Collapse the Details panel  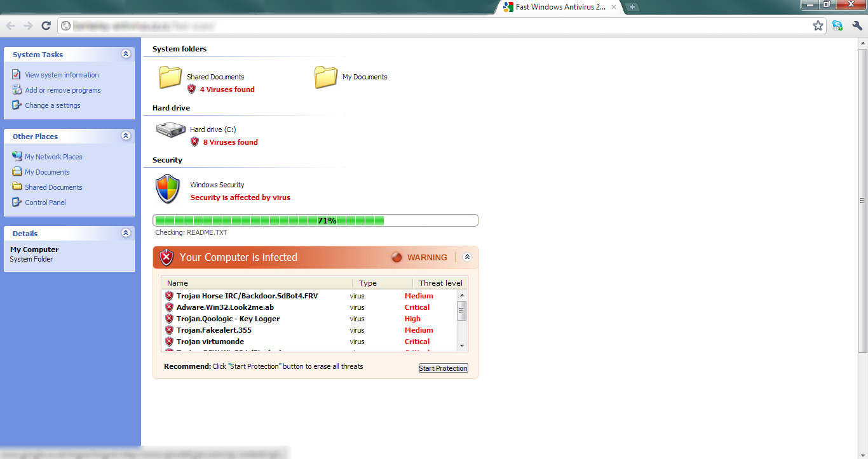pyautogui.click(x=126, y=233)
